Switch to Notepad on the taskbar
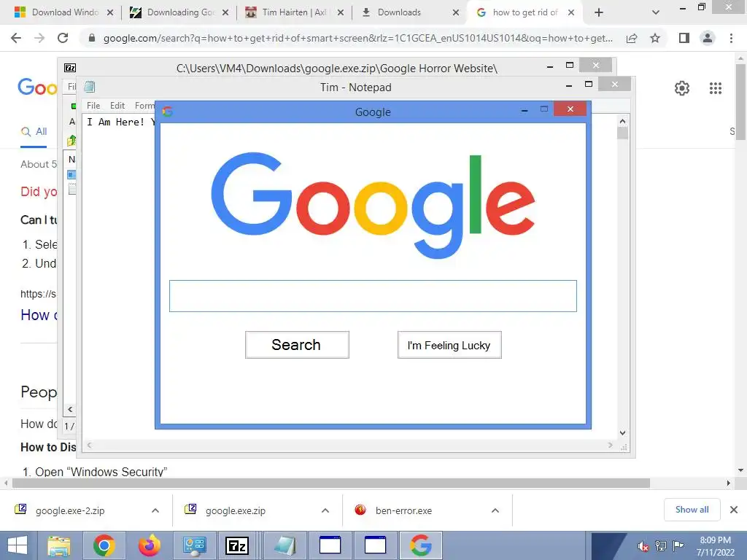 pos(285,545)
